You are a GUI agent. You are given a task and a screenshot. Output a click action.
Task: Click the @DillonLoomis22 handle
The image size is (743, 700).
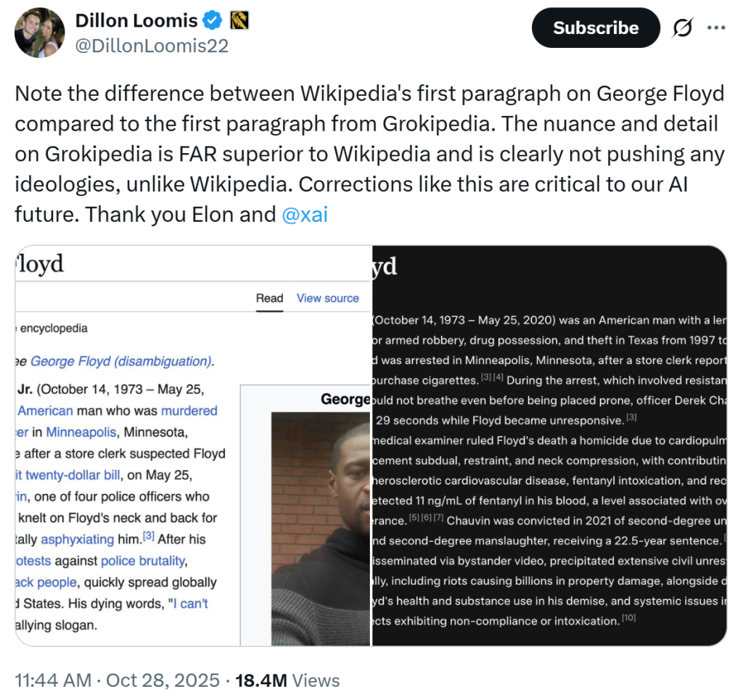[x=152, y=46]
